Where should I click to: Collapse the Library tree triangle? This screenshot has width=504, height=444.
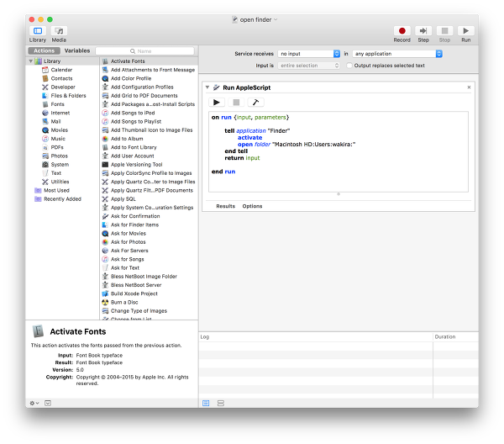pos(31,61)
